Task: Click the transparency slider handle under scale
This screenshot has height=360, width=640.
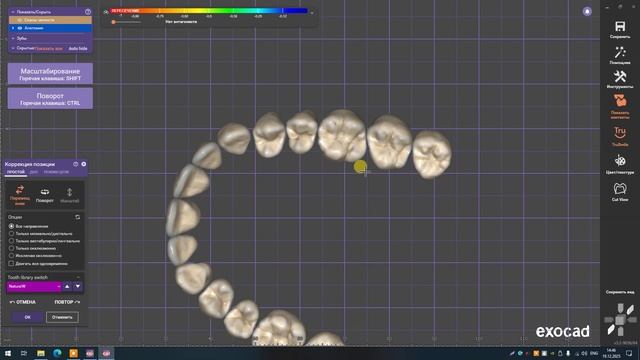Action: point(113,22)
